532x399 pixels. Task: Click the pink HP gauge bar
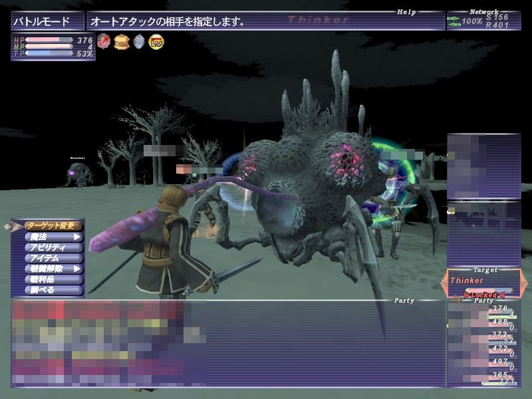(x=49, y=40)
